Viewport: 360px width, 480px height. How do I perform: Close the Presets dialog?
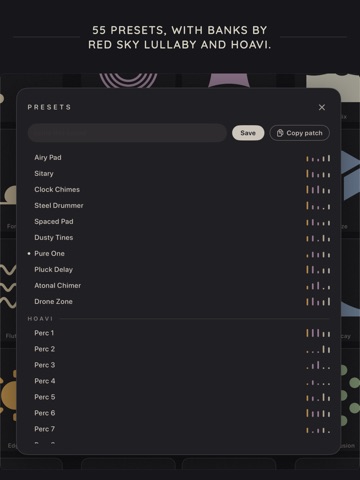coord(322,107)
